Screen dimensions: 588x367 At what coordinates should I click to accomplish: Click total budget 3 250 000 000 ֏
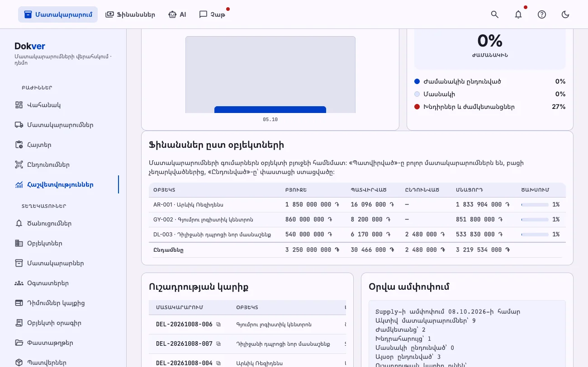pos(312,250)
